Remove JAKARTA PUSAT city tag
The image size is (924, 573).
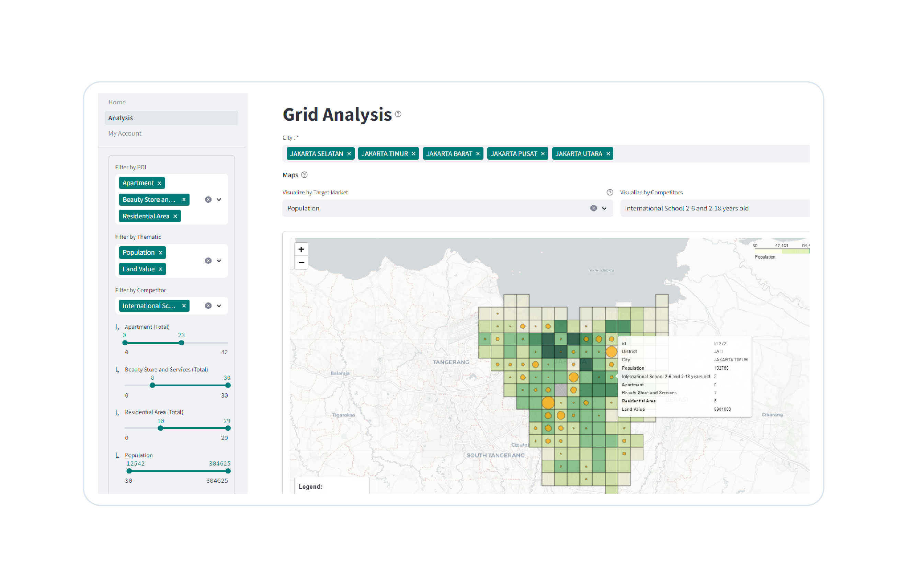click(543, 153)
